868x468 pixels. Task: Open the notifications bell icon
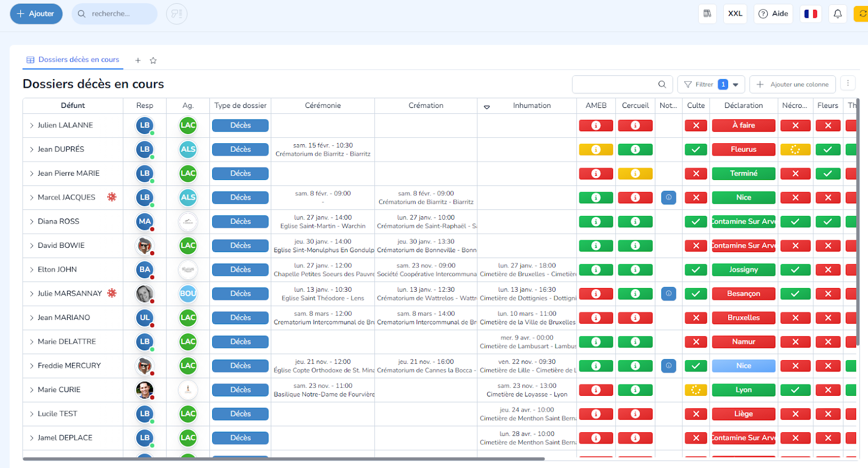pos(838,14)
